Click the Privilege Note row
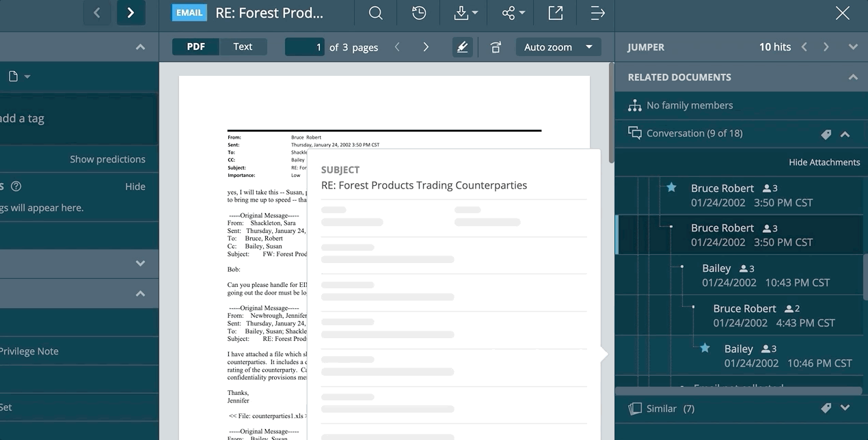This screenshot has width=868, height=440. [79, 351]
